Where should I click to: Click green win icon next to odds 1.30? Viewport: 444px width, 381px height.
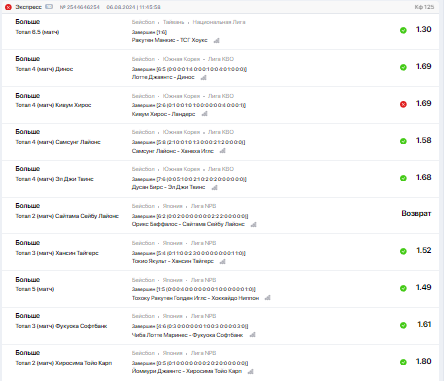[x=403, y=30]
